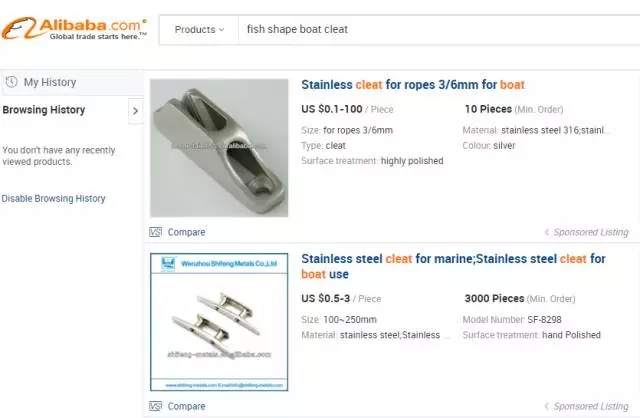
Task: Expand the Browsing History arrow
Action: click(x=135, y=111)
